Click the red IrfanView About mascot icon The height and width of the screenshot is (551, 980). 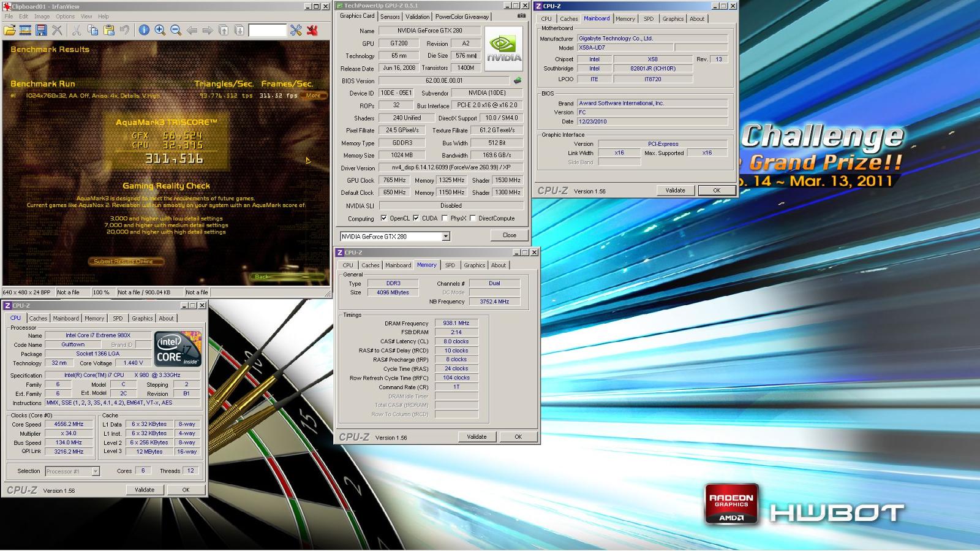pos(312,30)
